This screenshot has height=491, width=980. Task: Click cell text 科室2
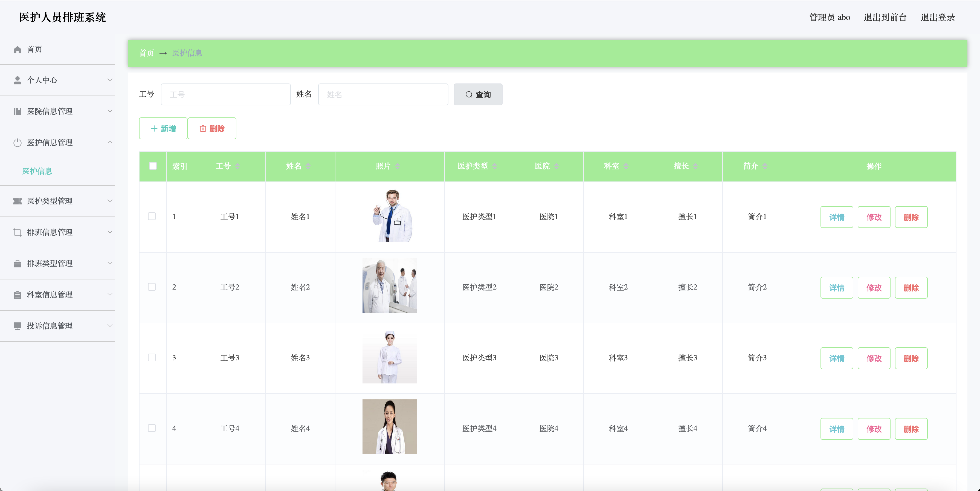[x=618, y=287]
